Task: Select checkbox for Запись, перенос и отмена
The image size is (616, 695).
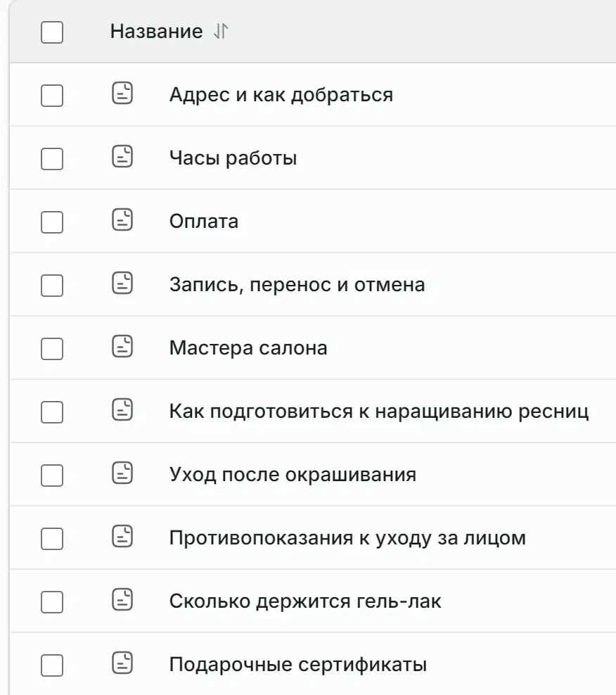Action: tap(52, 286)
